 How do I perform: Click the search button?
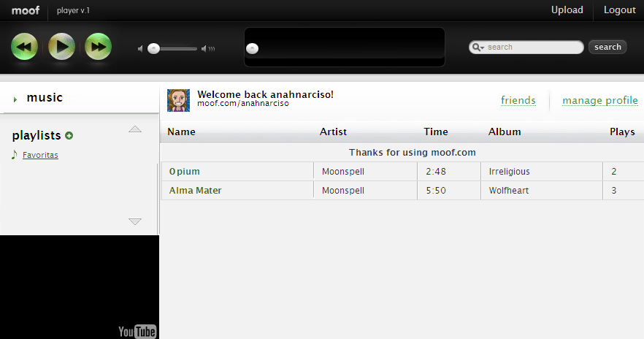coord(607,47)
